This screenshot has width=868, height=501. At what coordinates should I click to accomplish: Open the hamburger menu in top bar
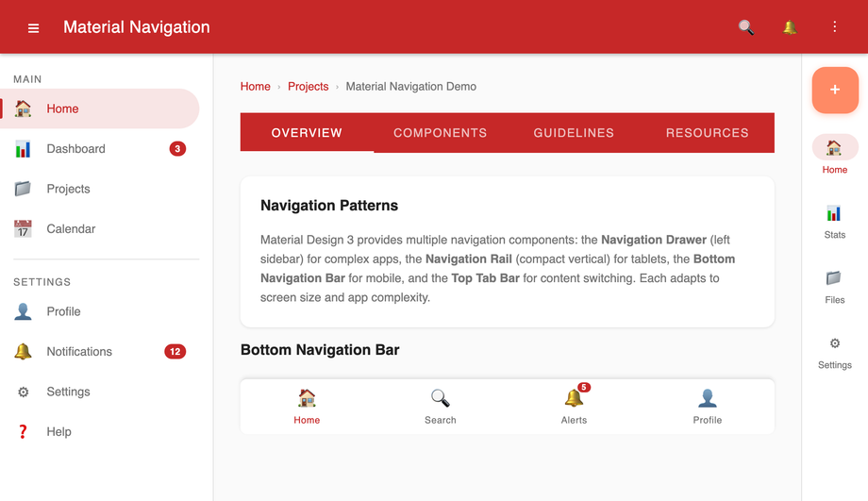[x=33, y=27]
